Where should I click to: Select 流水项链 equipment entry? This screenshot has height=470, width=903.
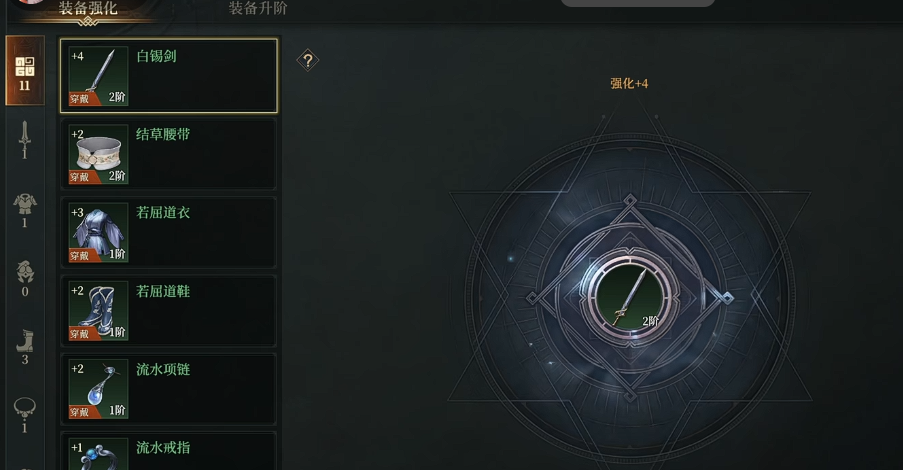point(169,389)
